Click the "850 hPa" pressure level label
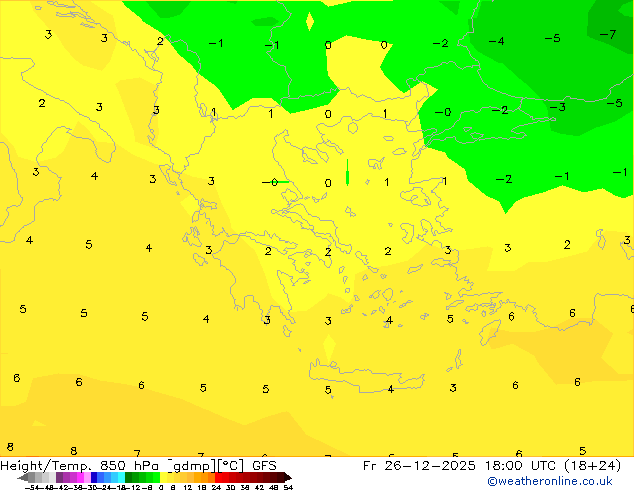Viewport: 634px width, 490px height. click(x=129, y=466)
